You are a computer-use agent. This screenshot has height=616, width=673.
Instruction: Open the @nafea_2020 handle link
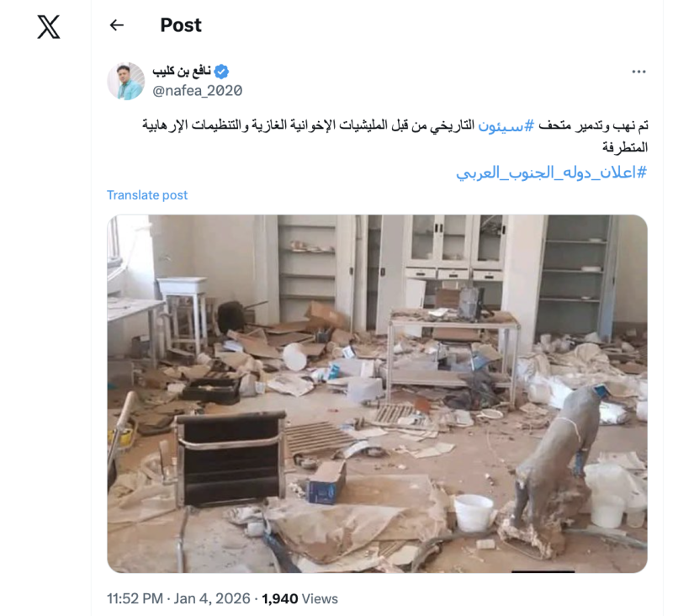[x=198, y=91]
